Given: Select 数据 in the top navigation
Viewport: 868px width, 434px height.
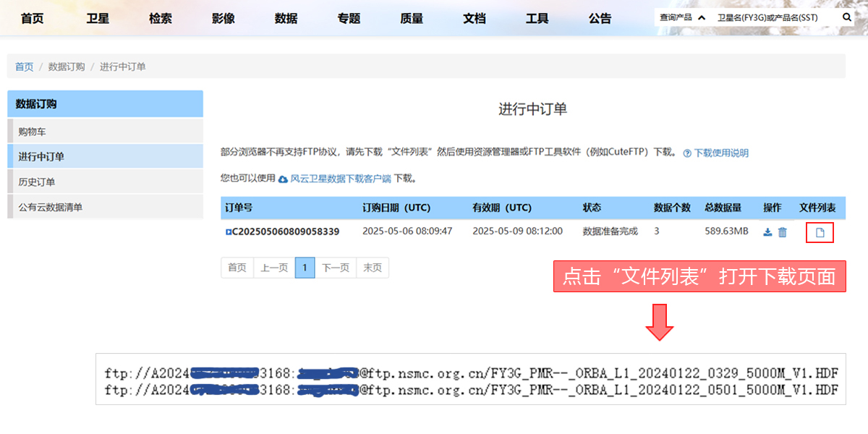Looking at the screenshot, I should click(286, 18).
